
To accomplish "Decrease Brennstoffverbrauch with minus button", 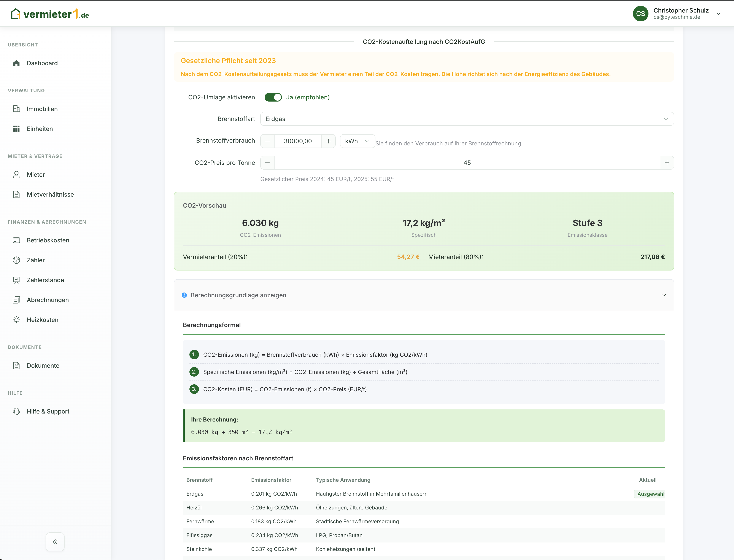I will coord(267,141).
